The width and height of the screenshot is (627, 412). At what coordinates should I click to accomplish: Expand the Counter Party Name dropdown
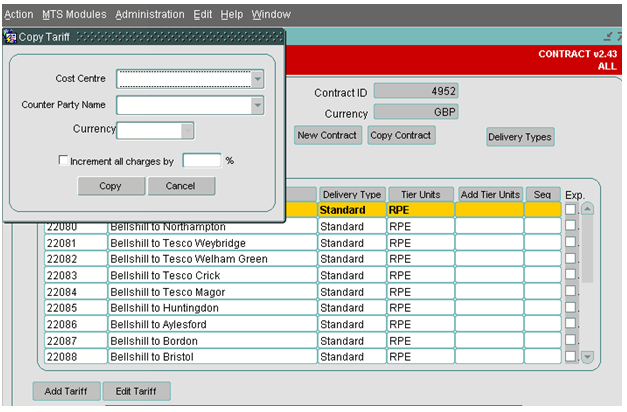258,105
